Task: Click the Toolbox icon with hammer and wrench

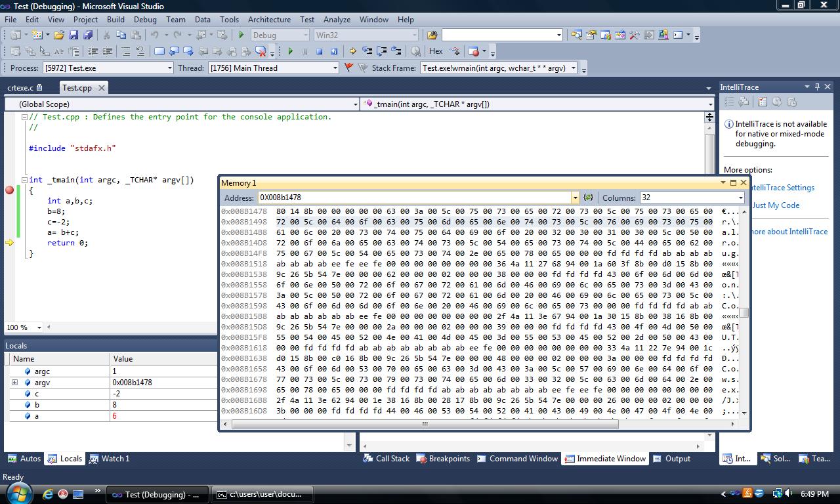Action: pyautogui.click(x=634, y=35)
